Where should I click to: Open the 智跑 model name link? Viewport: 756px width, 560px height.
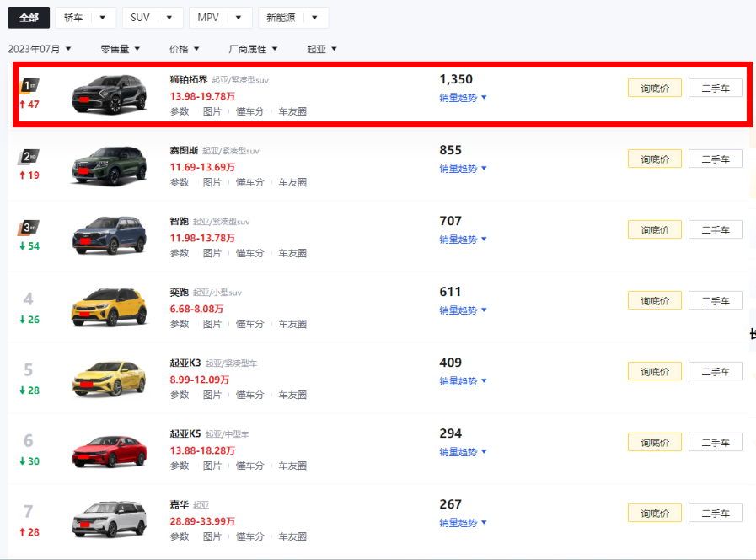179,222
